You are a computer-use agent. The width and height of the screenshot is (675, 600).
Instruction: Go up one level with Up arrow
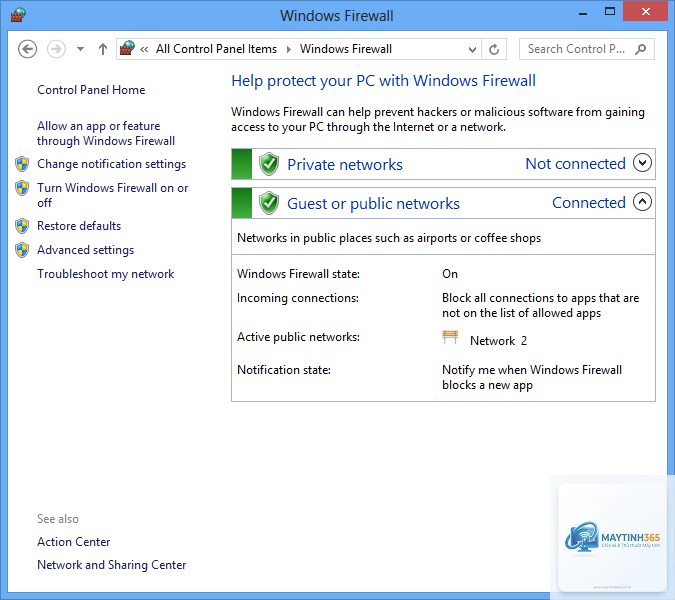click(102, 49)
